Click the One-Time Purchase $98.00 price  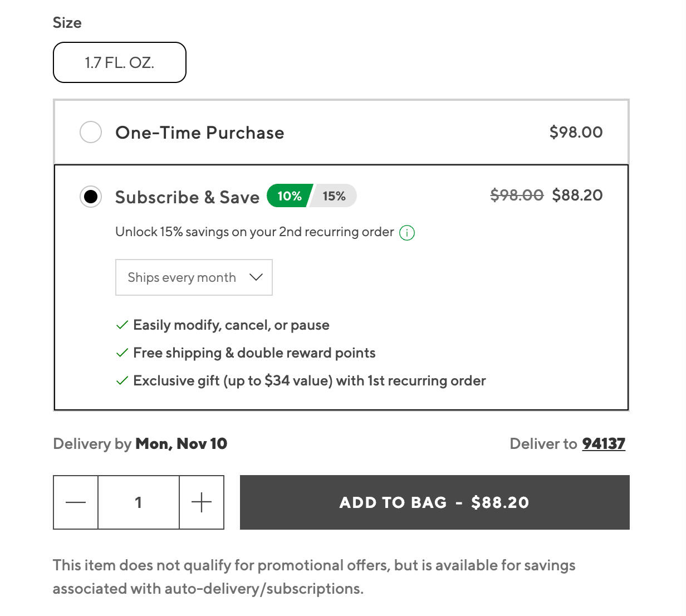pyautogui.click(x=576, y=133)
